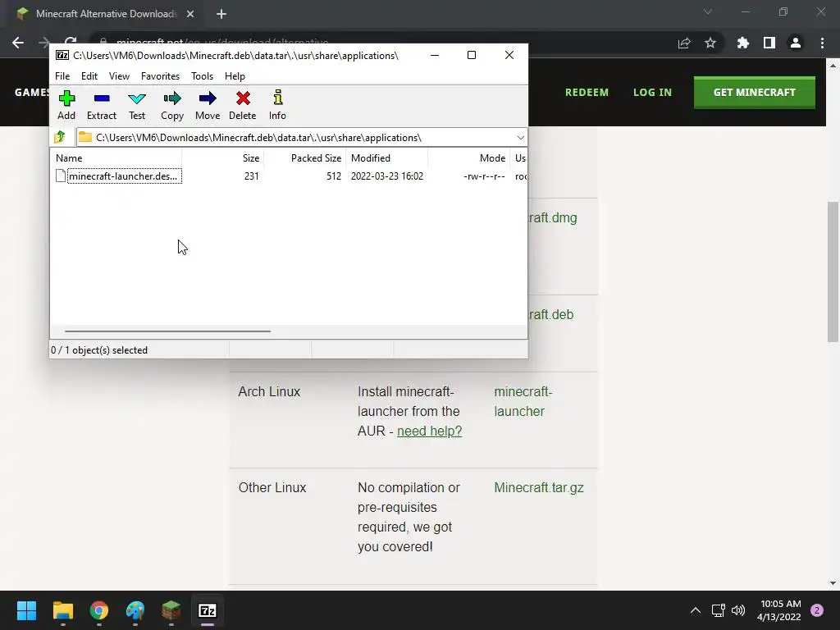
Task: Open the Help menu
Action: click(x=235, y=76)
